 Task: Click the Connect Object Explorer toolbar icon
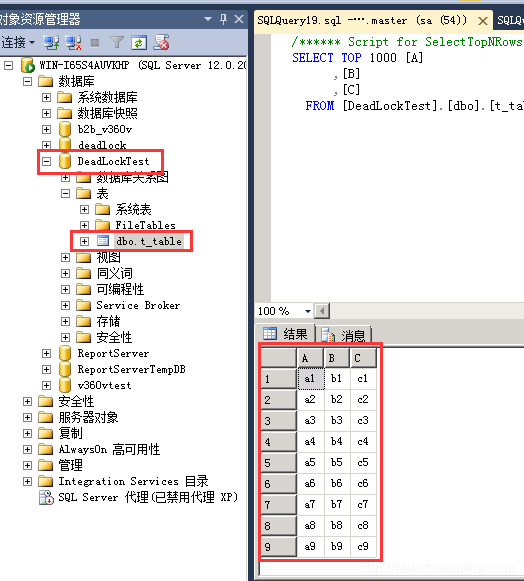click(x=51, y=43)
